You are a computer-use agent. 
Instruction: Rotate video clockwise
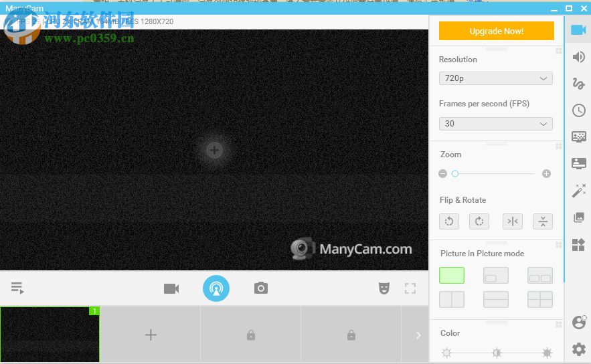pyautogui.click(x=479, y=221)
